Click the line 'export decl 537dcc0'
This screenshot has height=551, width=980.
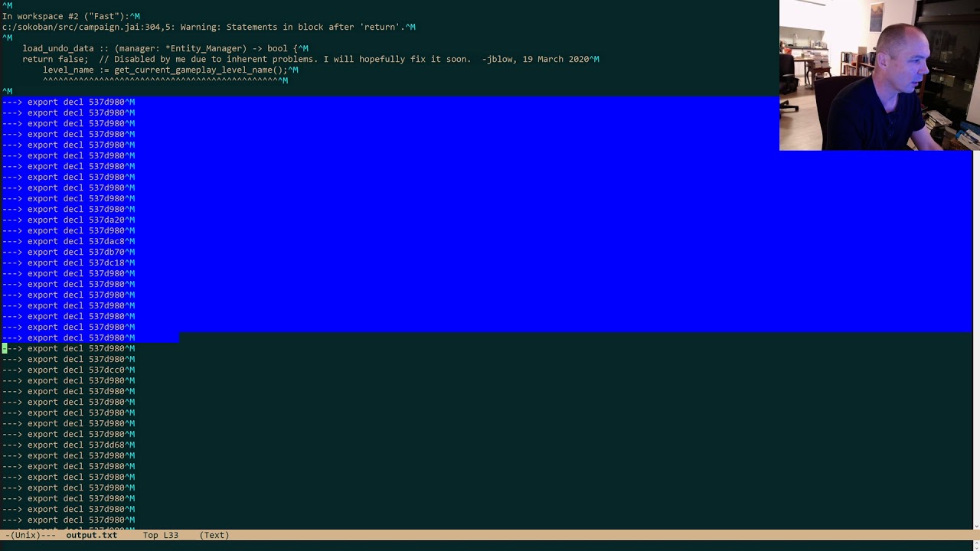click(68, 370)
